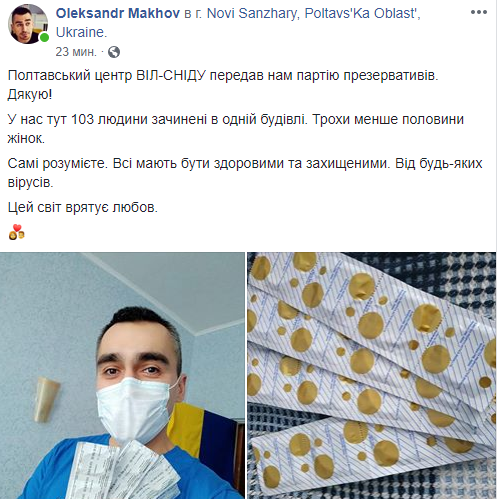Open the Oleksandr Makhov profile name link
The width and height of the screenshot is (497, 499).
pyautogui.click(x=118, y=13)
